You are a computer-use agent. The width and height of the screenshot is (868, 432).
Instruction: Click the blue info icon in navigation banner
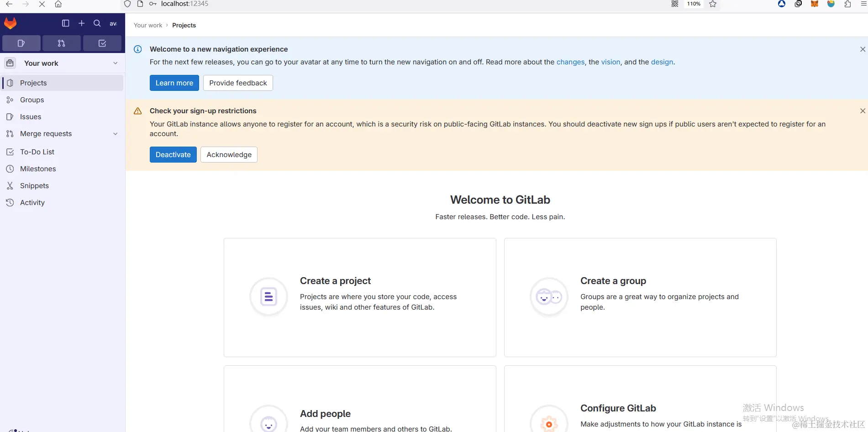coord(137,49)
